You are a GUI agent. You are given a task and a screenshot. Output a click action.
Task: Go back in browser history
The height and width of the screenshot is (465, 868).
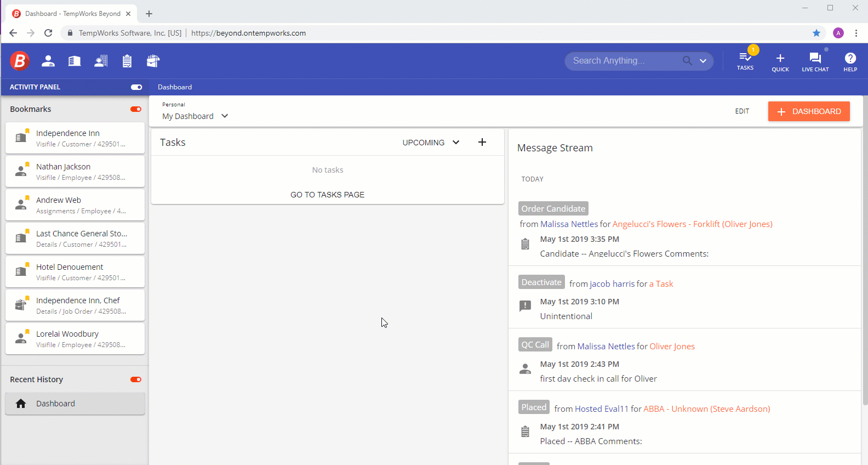pyautogui.click(x=13, y=33)
